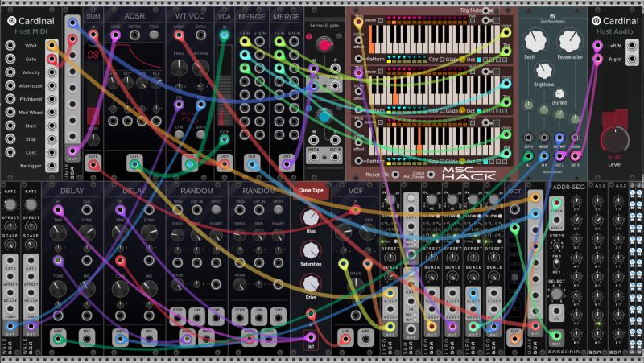Adjust the MV reverb Brightness knob

click(544, 71)
